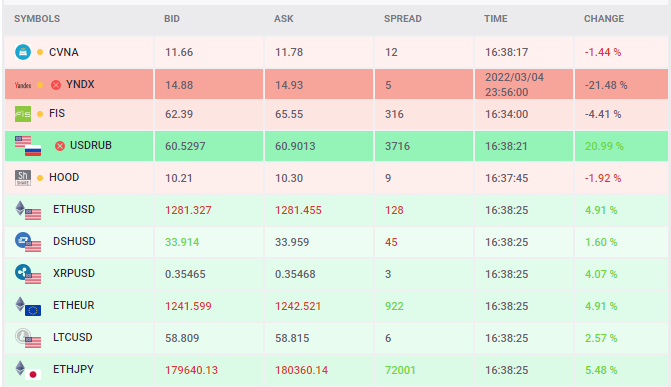Viewport: 671px width, 387px height.
Task: Click the ETHJPY Ethereum-Japan flag icon
Action: coord(28,370)
